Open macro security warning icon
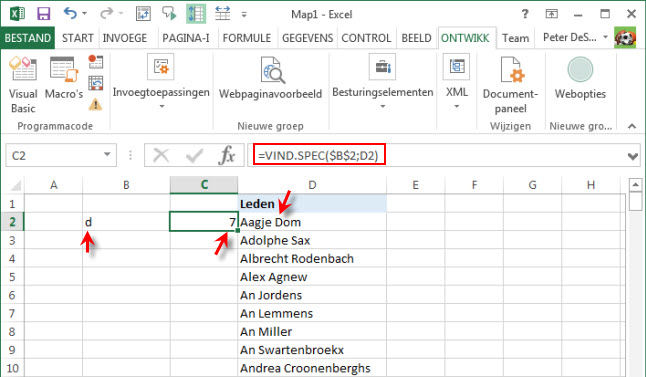Screen dimensions: 646x377 [x=96, y=105]
